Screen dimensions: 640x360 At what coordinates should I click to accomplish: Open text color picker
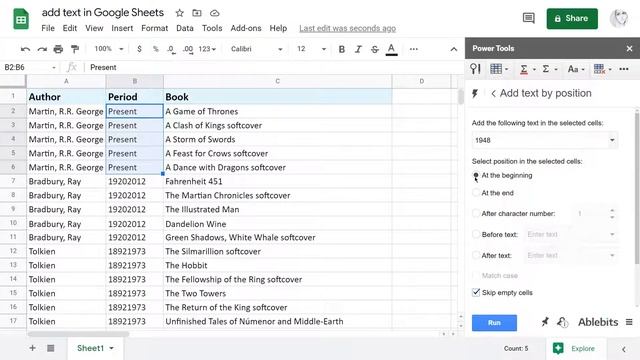[x=391, y=49]
